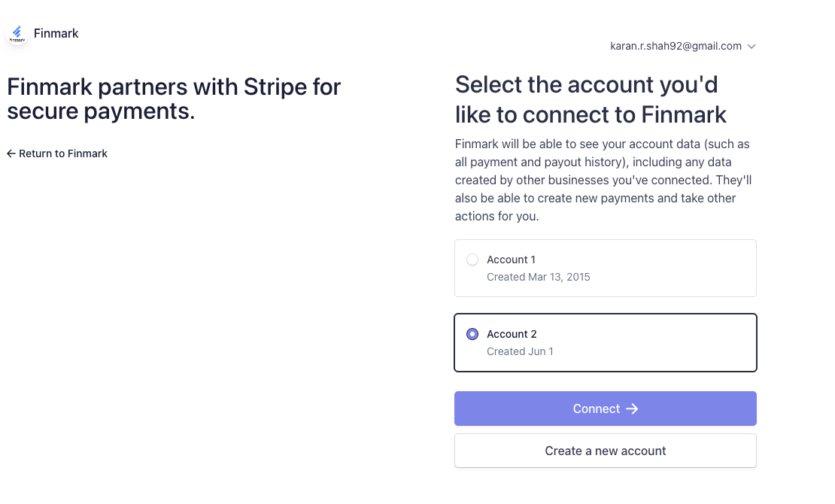835x504 pixels.
Task: Select the Account 1 radio button
Action: point(472,260)
